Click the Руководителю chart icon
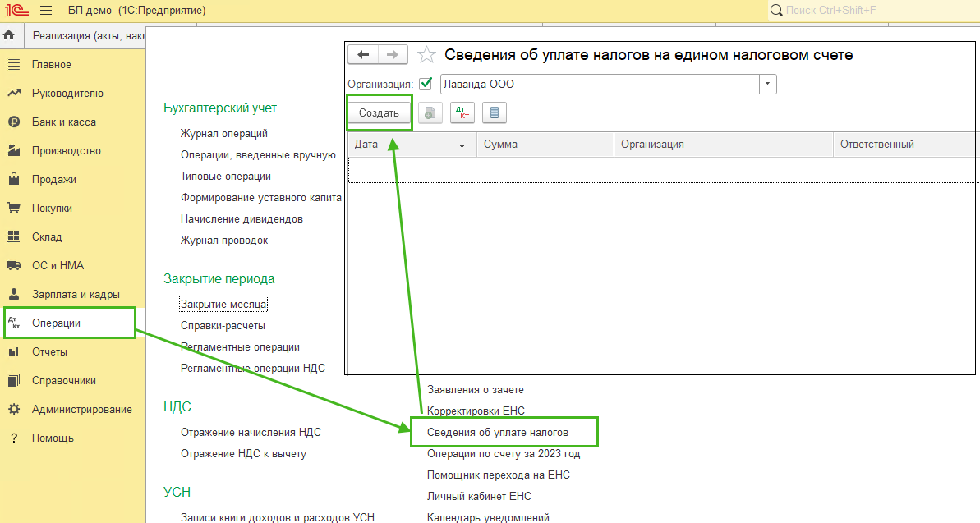The image size is (980, 523). [x=14, y=93]
